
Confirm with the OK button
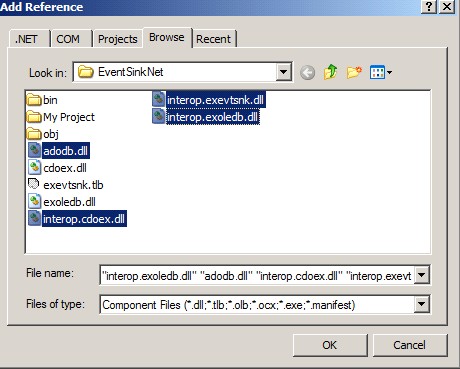(x=330, y=345)
